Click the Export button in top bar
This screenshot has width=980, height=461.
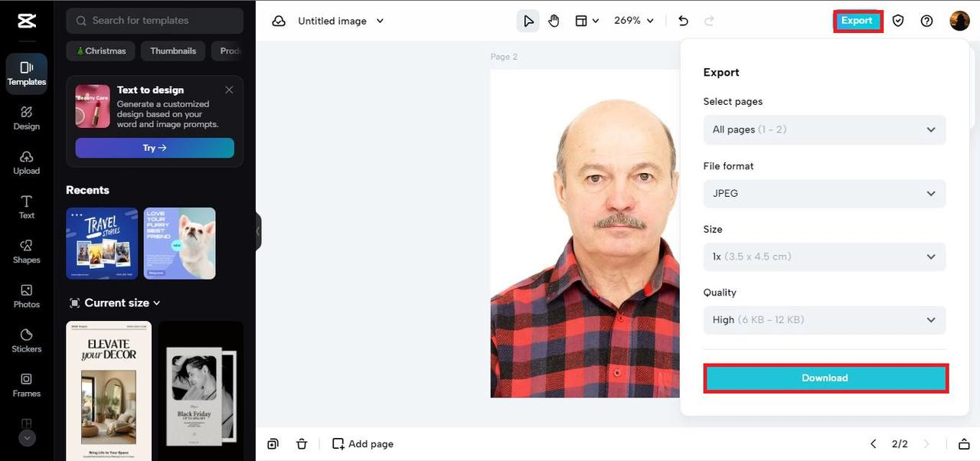857,21
